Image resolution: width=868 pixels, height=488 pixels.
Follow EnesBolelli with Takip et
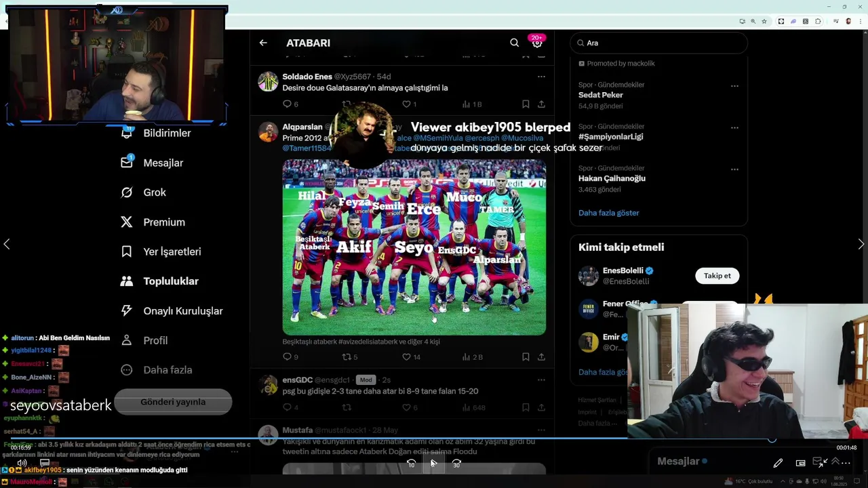[717, 276]
